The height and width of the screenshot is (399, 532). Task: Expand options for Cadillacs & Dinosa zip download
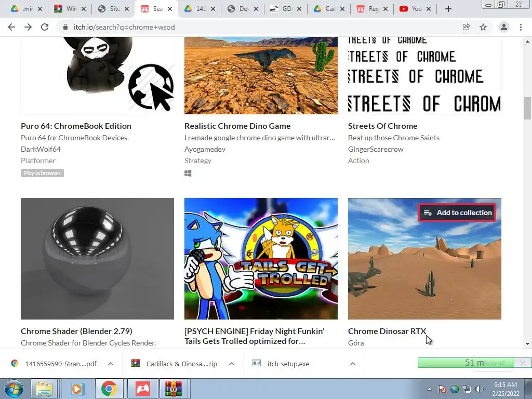(232, 364)
